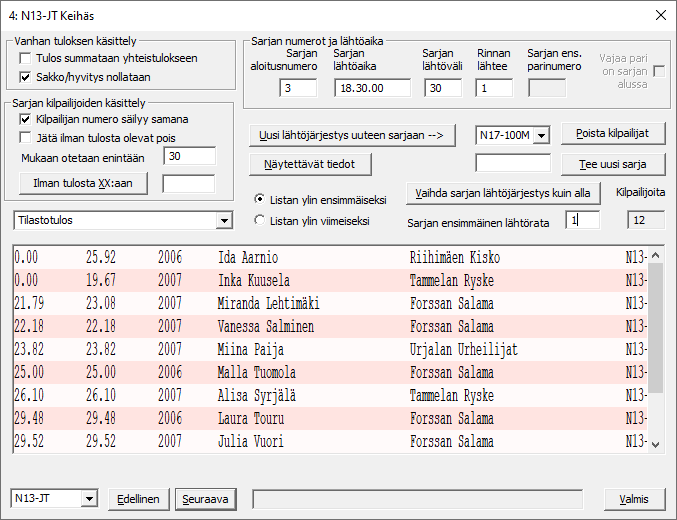This screenshot has height=520, width=677.
Task: Go to next series with Seuraava
Action: click(x=205, y=498)
